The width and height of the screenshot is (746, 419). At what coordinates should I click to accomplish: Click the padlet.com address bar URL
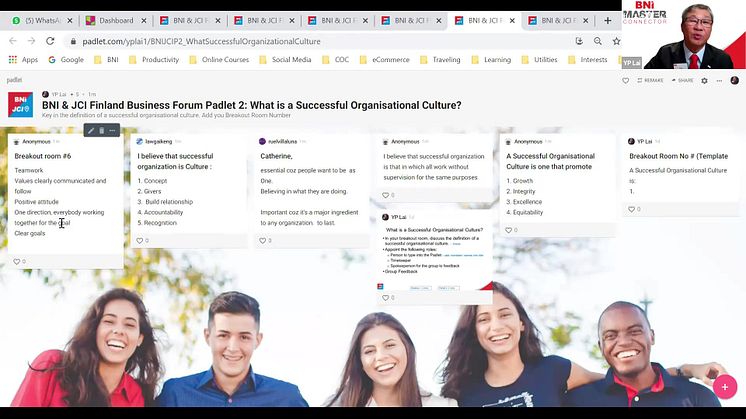201,41
